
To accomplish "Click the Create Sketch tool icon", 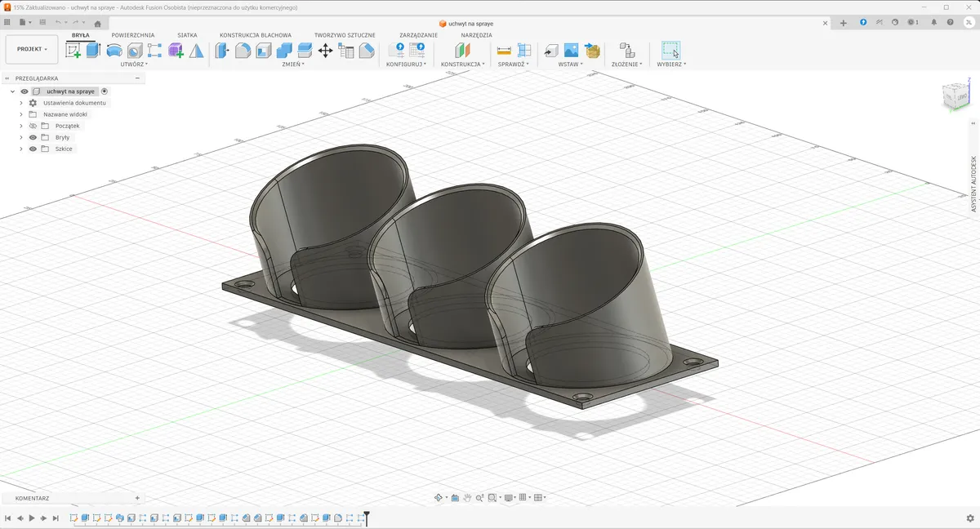I will [73, 51].
